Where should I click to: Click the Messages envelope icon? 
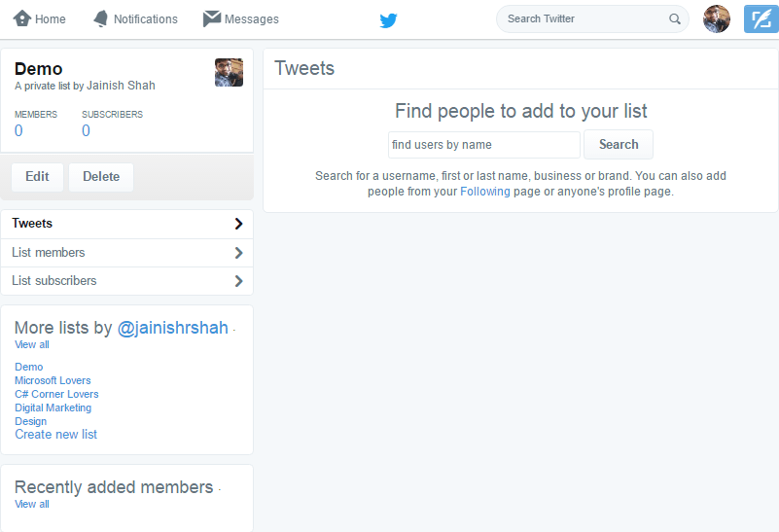[x=212, y=18]
